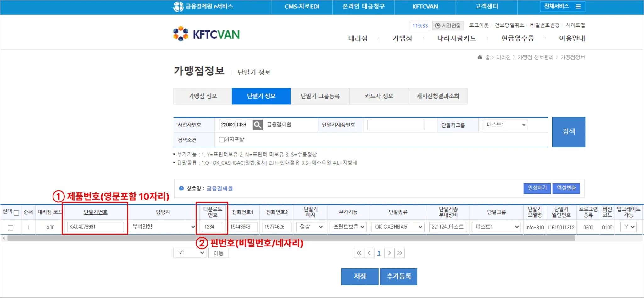
Task: Open the 단말종류 OK CASHBAG dropdown
Action: 398,227
